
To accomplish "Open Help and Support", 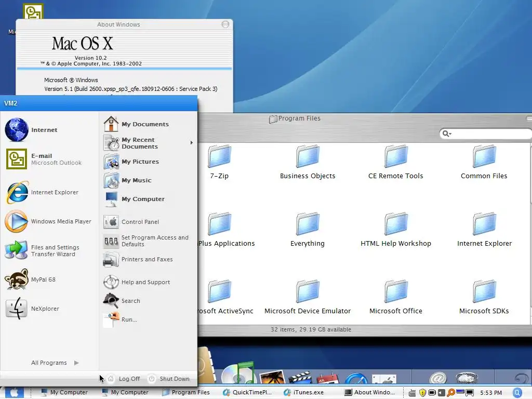I will 148,282.
